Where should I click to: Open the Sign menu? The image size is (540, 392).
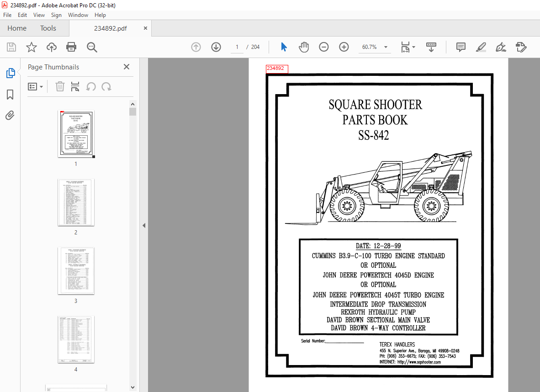pos(56,15)
